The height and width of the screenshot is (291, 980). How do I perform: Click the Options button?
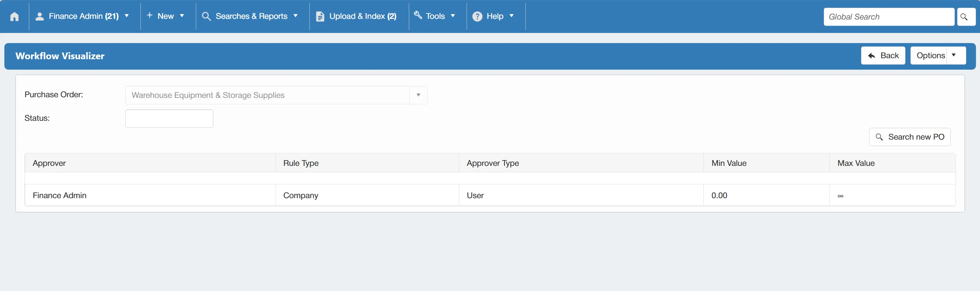click(x=938, y=56)
